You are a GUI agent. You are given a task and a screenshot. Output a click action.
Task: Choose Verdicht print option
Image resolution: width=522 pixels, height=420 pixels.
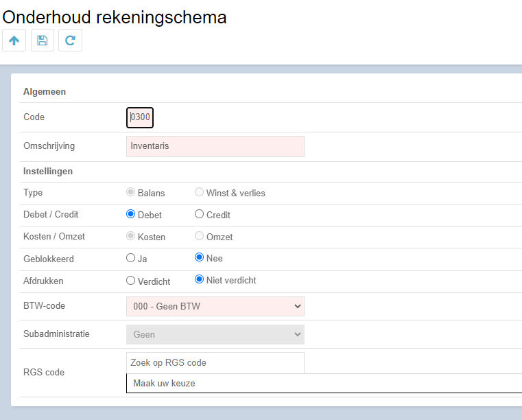coord(130,281)
